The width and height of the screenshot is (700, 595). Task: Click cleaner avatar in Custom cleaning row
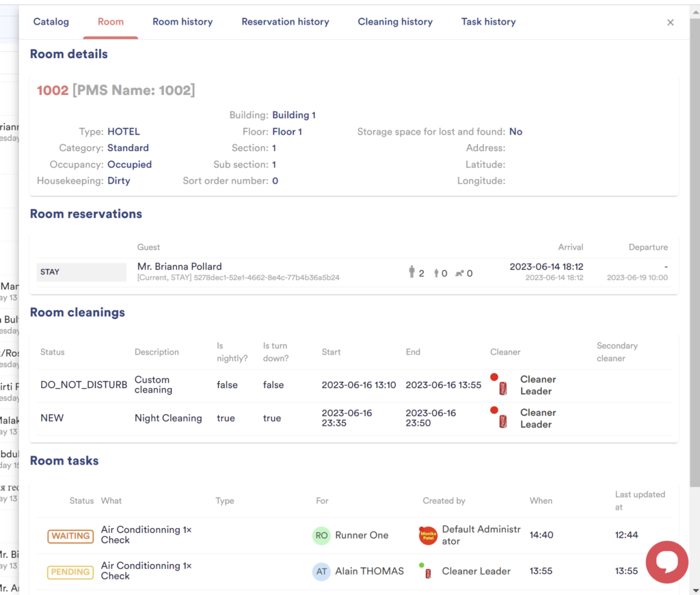502,386
